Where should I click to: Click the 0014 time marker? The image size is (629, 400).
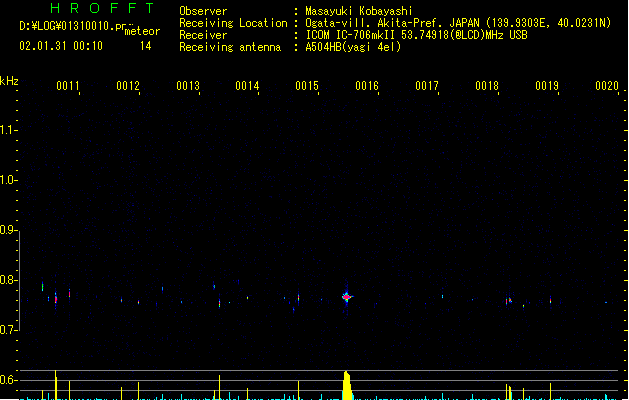pyautogui.click(x=248, y=86)
